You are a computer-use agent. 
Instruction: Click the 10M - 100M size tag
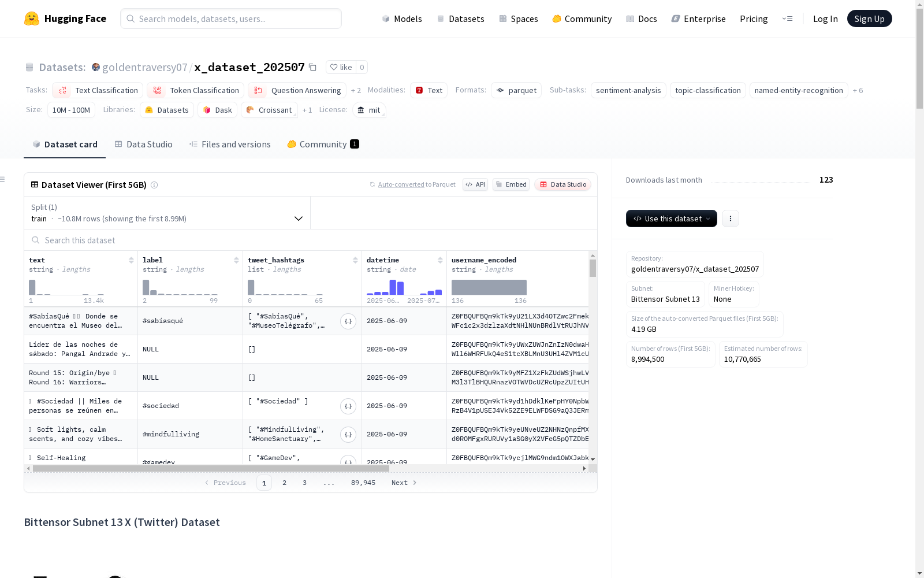71,110
